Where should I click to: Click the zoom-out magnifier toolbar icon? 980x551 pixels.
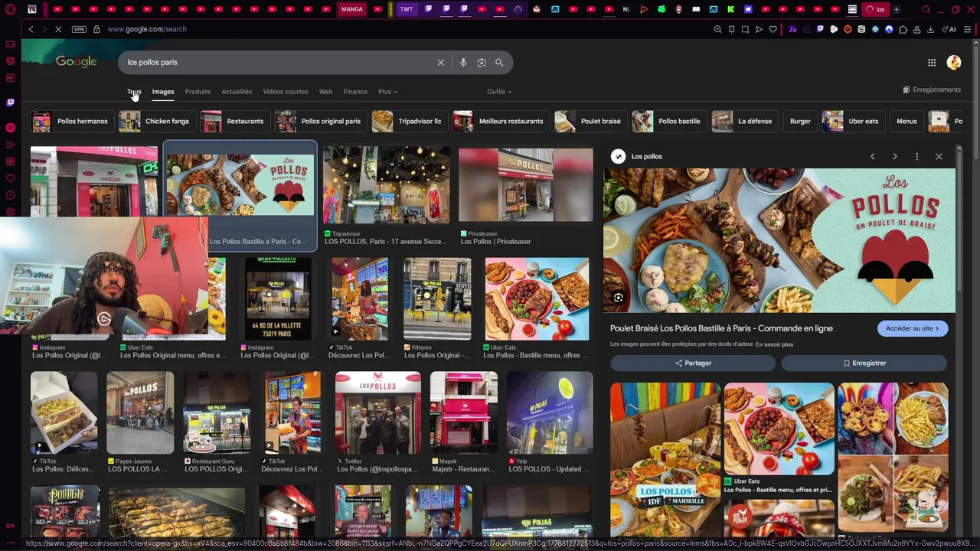point(717,30)
